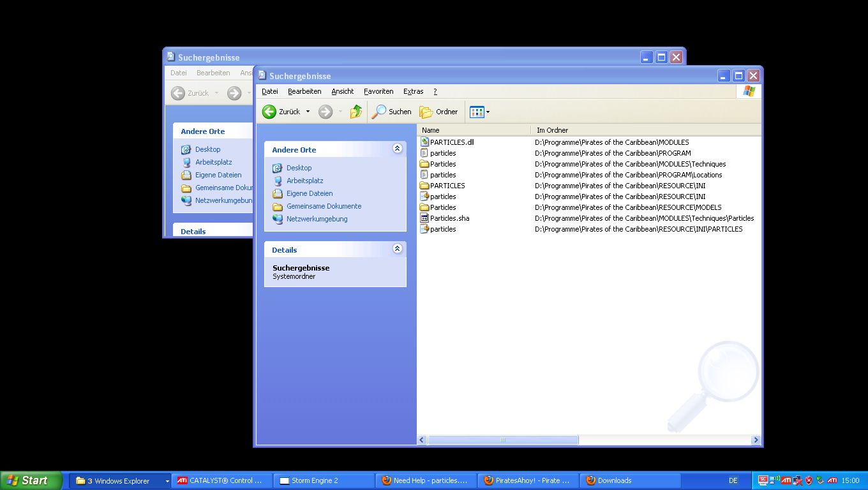
Task: Open the Datei menu in front window
Action: point(270,91)
